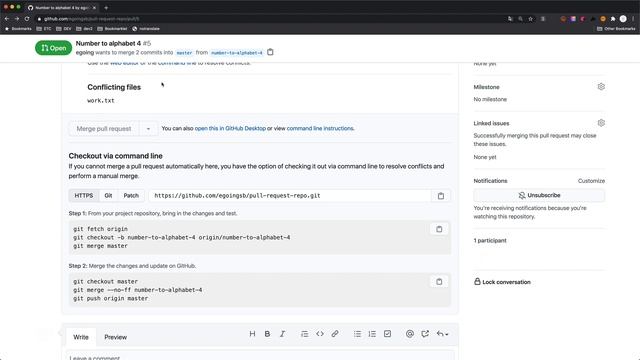Screen dimensions: 640x360
Task: Add a link in comment
Action: click(x=335, y=334)
